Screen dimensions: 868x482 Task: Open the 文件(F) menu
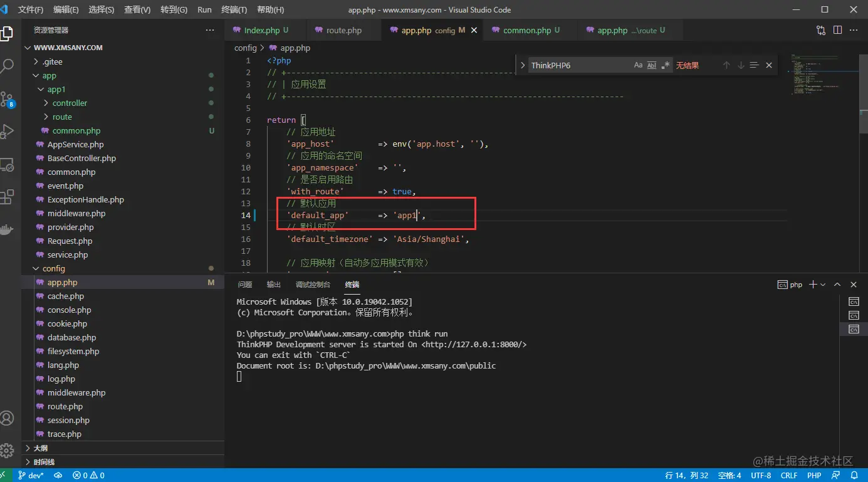point(31,10)
